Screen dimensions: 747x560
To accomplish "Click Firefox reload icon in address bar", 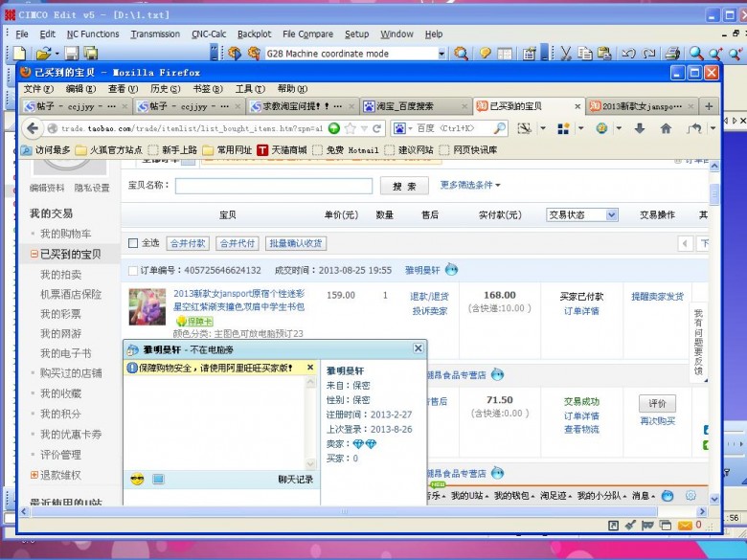I will pyautogui.click(x=376, y=128).
